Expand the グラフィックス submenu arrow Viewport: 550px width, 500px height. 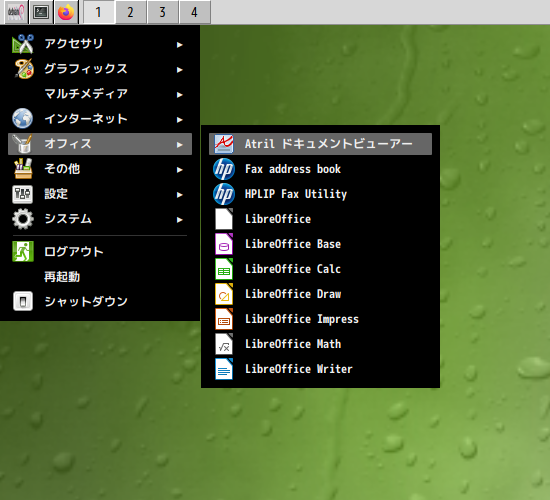point(180,69)
